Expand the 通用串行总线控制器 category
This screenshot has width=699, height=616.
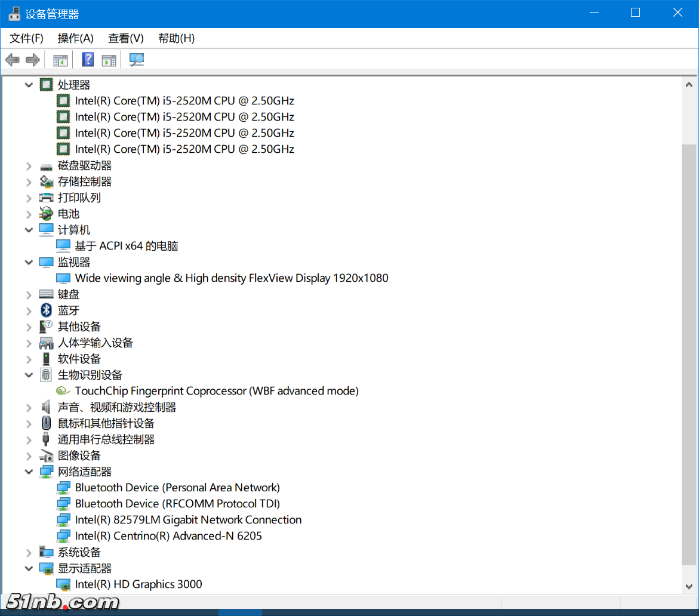pyautogui.click(x=29, y=439)
